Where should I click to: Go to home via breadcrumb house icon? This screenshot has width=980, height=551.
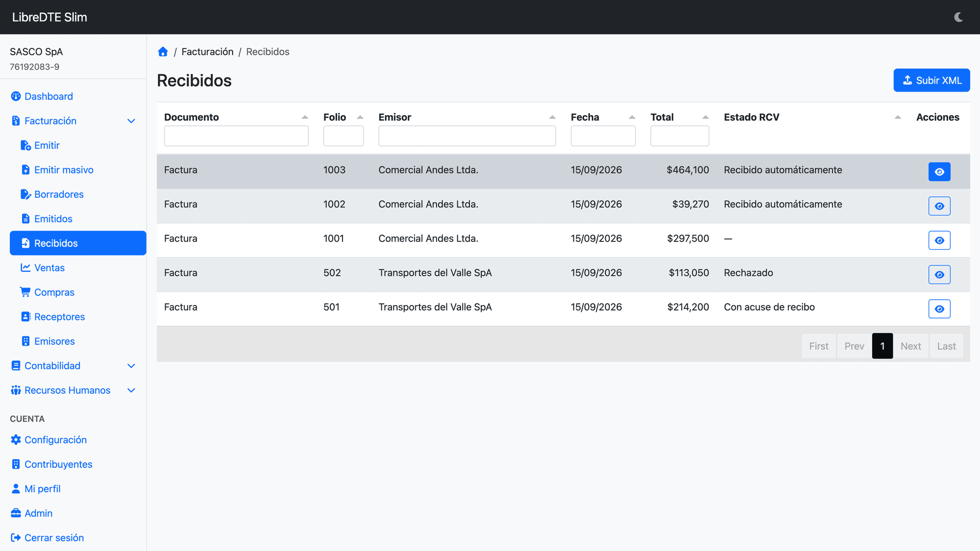pyautogui.click(x=163, y=52)
